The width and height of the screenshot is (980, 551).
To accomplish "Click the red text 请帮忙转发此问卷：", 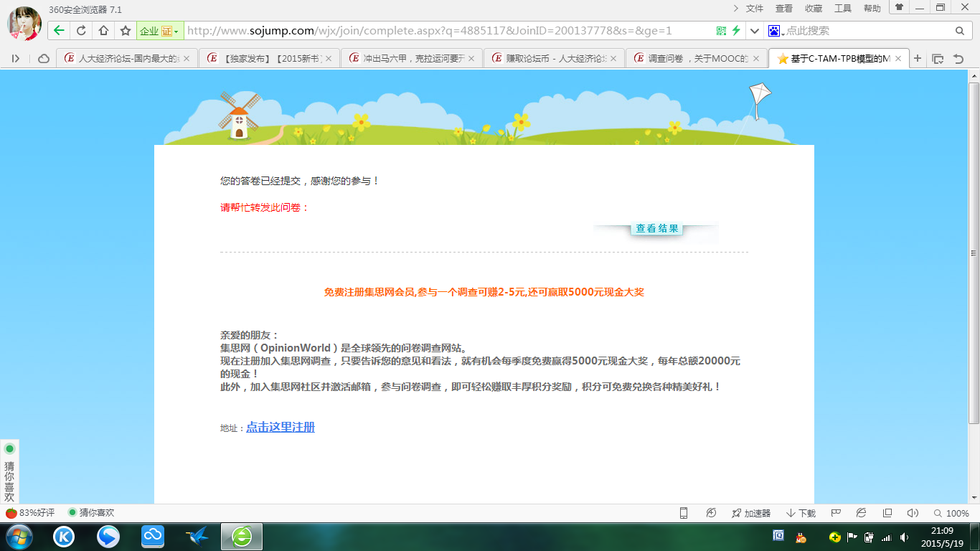I will (265, 208).
